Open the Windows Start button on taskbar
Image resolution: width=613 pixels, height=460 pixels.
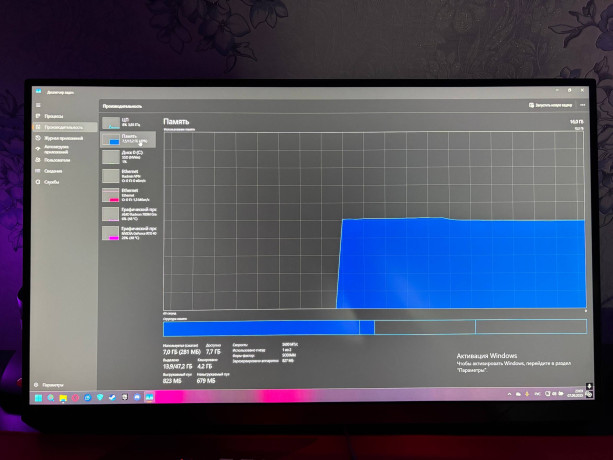[38, 397]
